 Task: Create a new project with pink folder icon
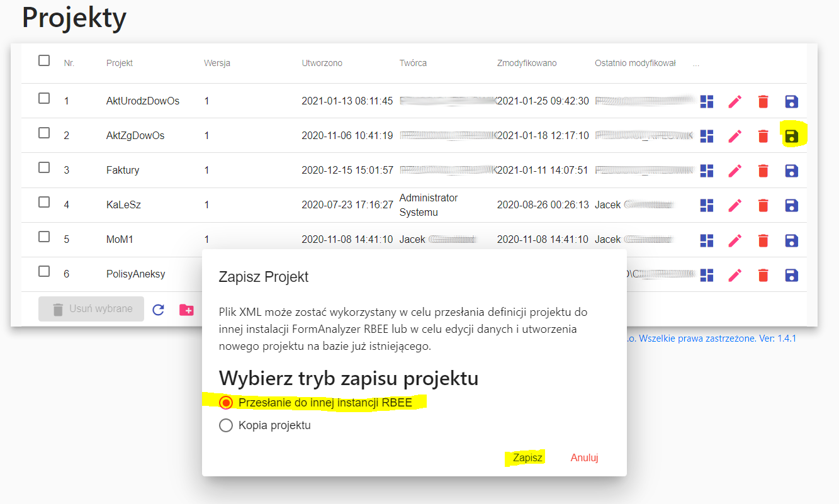coord(187,310)
